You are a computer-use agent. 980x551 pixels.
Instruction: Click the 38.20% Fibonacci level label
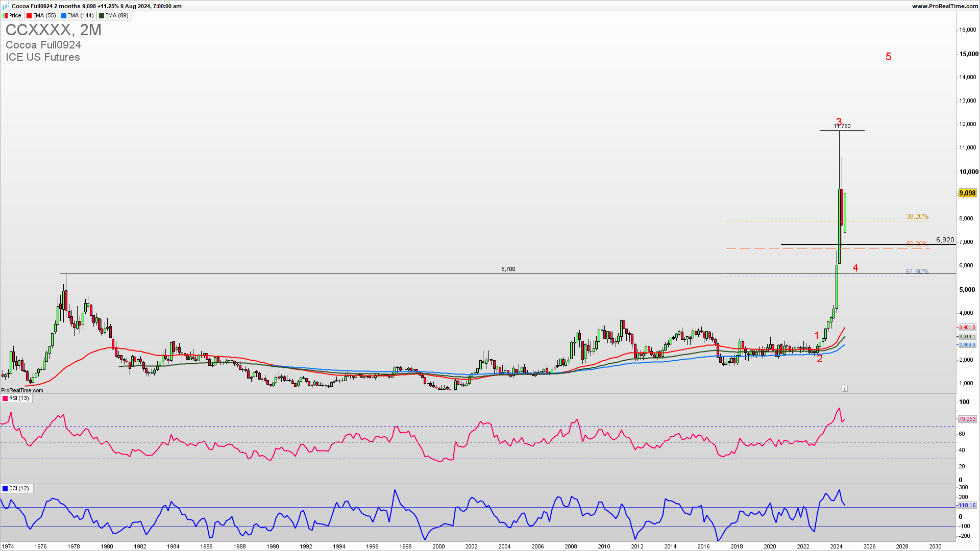coord(917,217)
